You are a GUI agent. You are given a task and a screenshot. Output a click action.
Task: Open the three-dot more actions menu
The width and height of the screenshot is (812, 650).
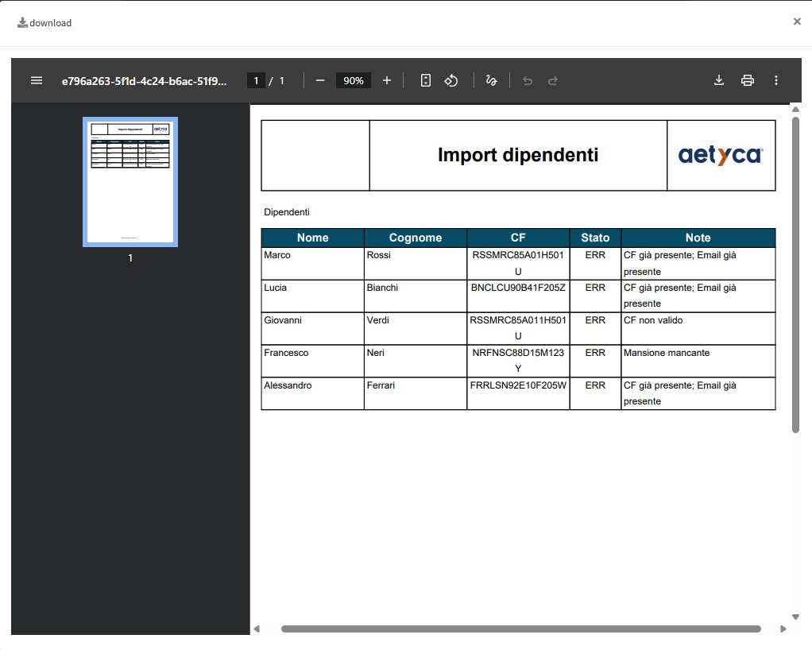(x=776, y=80)
